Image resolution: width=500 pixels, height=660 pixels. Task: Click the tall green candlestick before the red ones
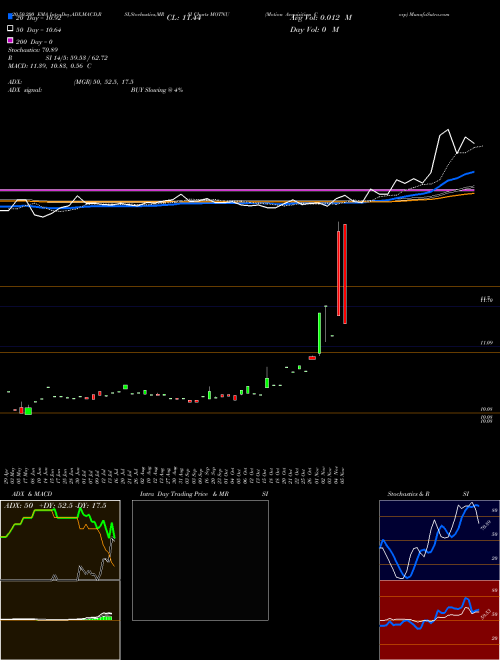(319, 333)
